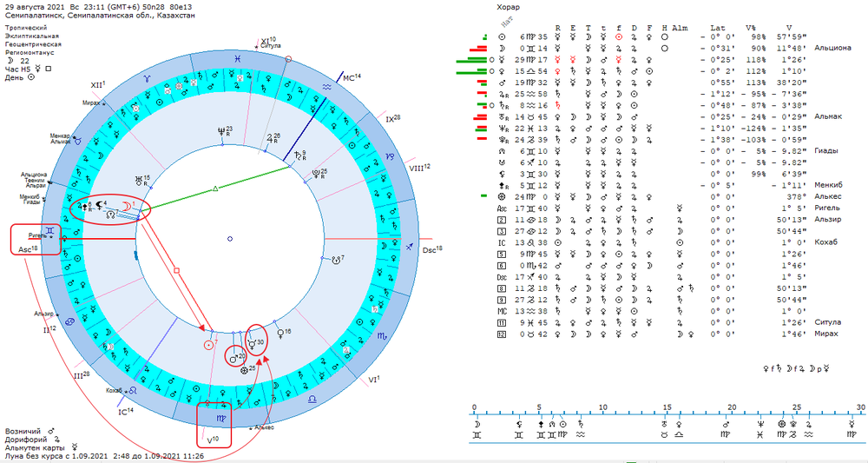Click the XII1 house cusp label on the wheel
The width and height of the screenshot is (868, 463).
98,85
